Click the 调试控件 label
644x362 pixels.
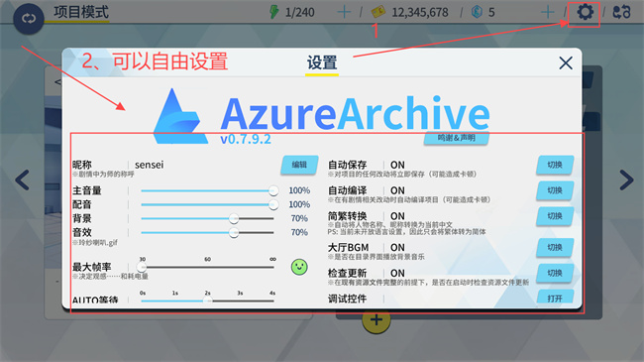pos(348,299)
